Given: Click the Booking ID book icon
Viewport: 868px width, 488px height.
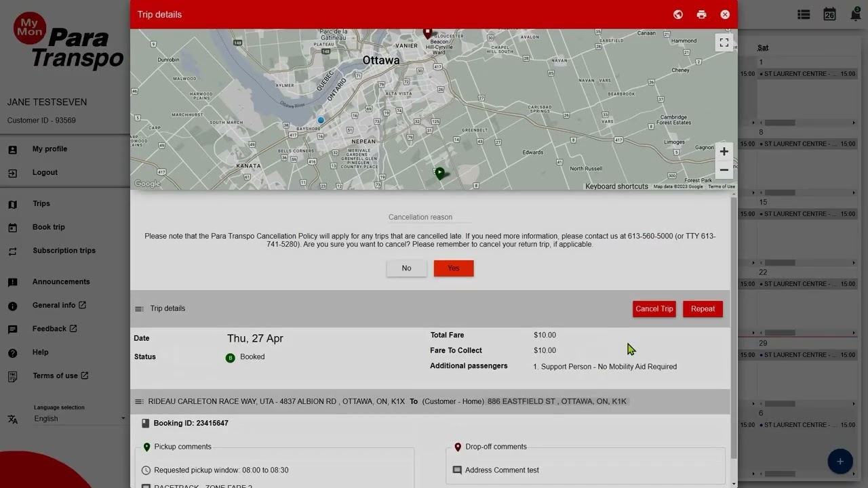Looking at the screenshot, I should tap(145, 424).
